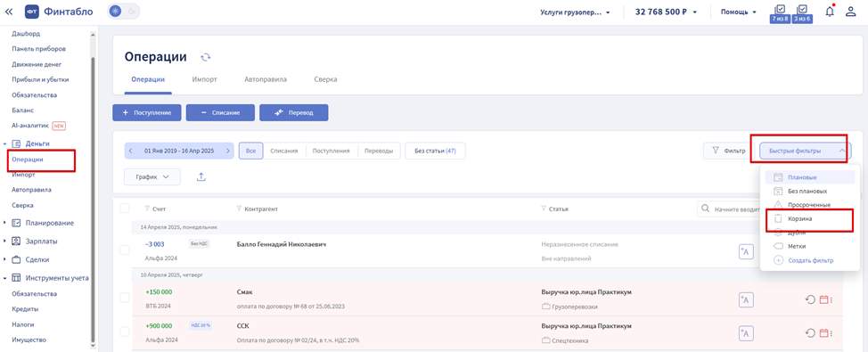Click red calendar icon in ССК row
The height and width of the screenshot is (352, 868).
823,333
